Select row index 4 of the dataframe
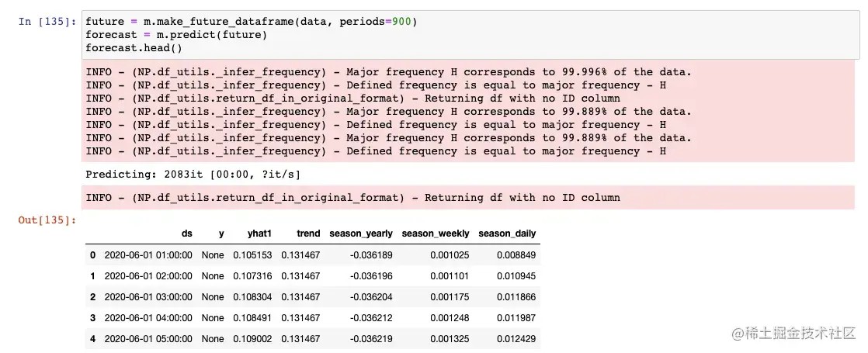The image size is (868, 353). [92, 339]
